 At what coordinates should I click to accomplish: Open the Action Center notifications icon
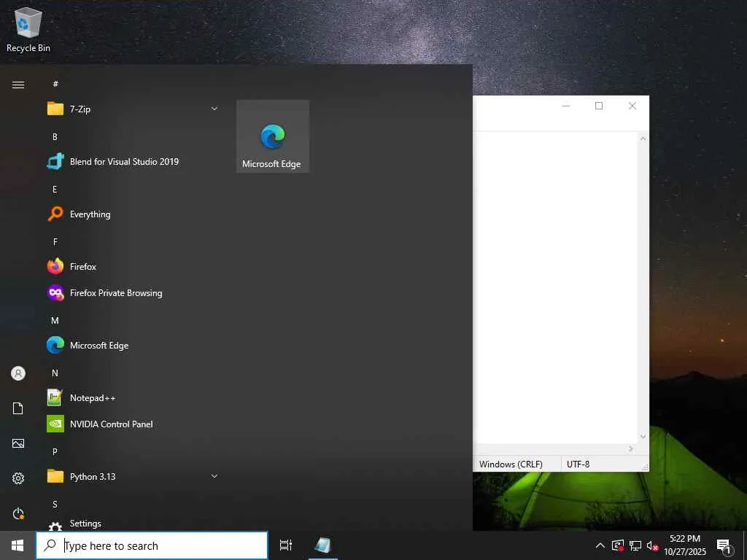coord(724,546)
